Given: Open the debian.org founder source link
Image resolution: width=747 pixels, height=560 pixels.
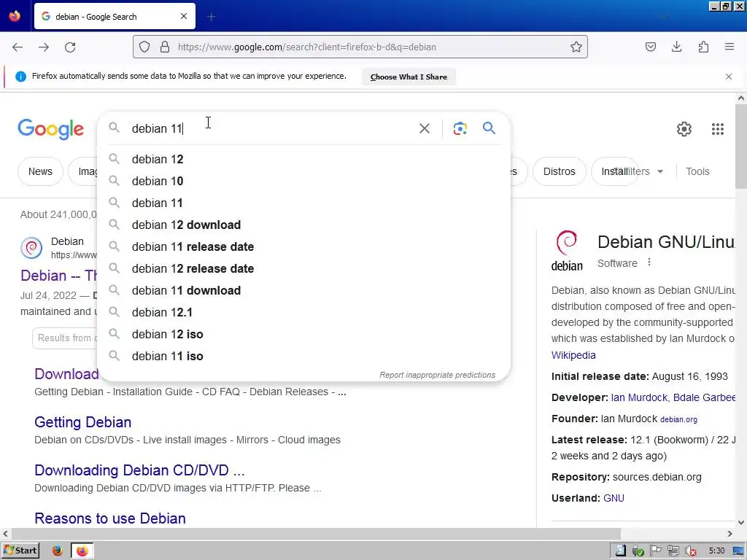Looking at the screenshot, I should [x=678, y=419].
